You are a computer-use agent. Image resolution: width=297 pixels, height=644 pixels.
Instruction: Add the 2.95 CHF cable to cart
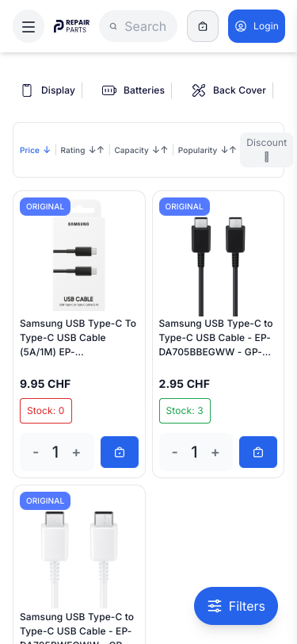point(258,452)
